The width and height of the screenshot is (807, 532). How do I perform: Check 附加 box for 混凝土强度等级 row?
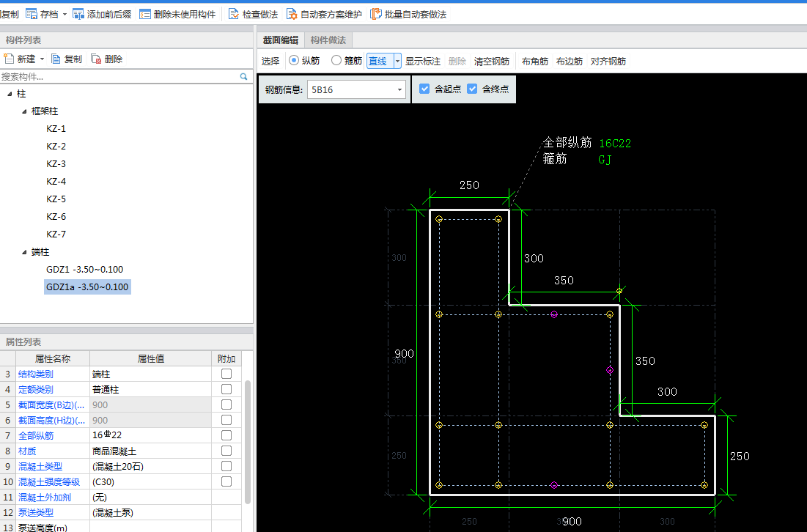226,481
